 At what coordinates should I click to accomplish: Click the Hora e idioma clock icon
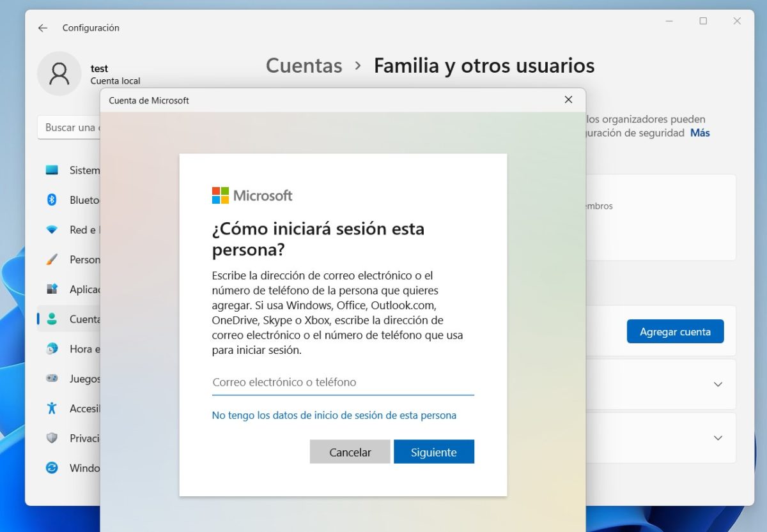click(x=52, y=349)
